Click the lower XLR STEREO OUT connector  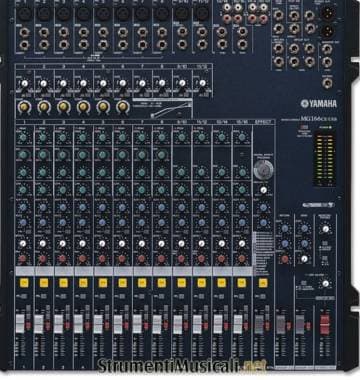328,31
